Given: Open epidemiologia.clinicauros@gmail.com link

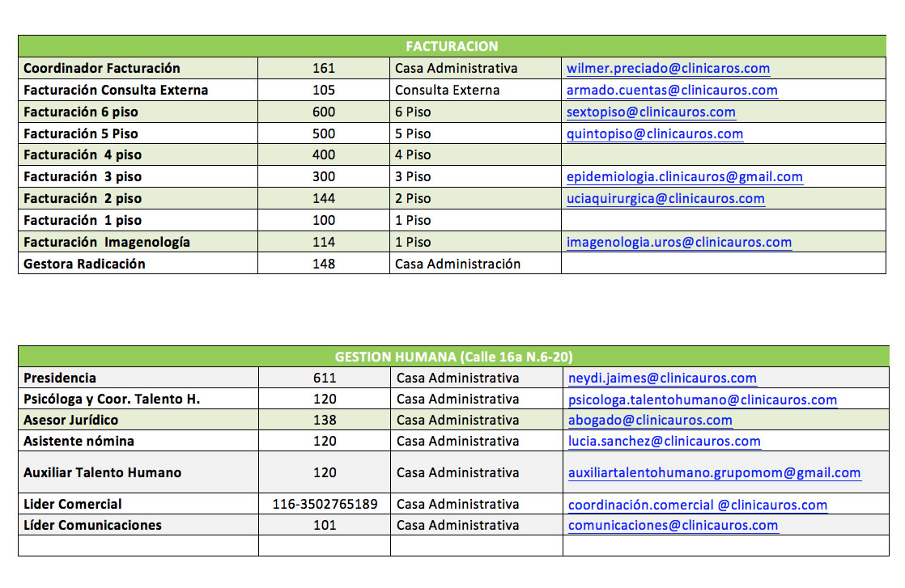Looking at the screenshot, I should [685, 177].
